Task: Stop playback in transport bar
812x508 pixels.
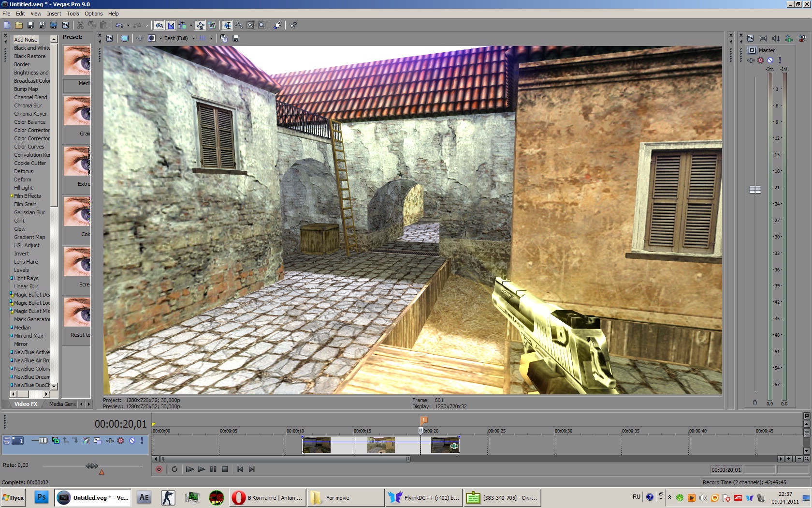Action: [x=225, y=469]
